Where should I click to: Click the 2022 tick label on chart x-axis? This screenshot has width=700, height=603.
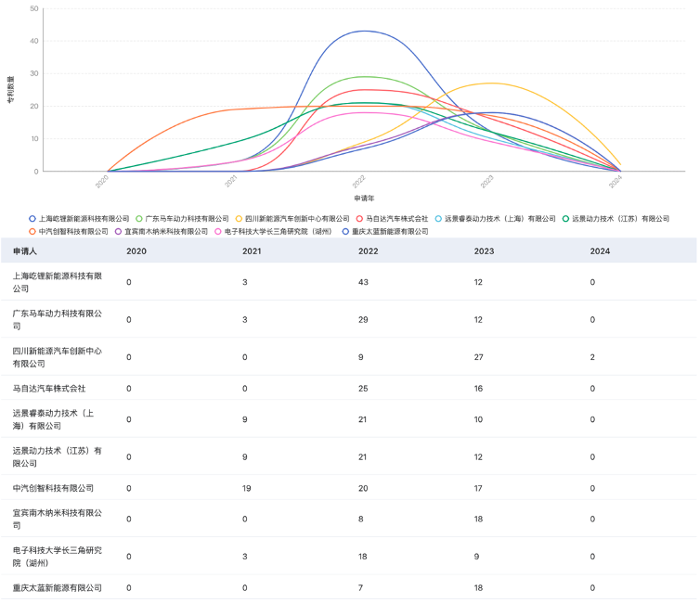pos(359,182)
